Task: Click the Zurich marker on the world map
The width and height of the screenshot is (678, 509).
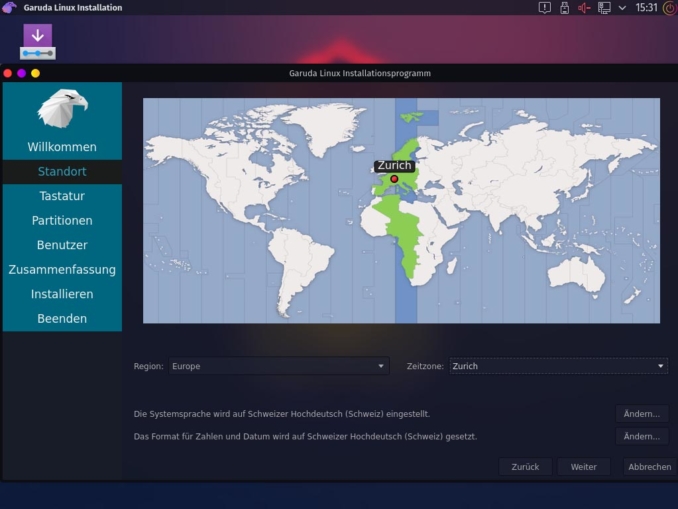Action: point(394,180)
